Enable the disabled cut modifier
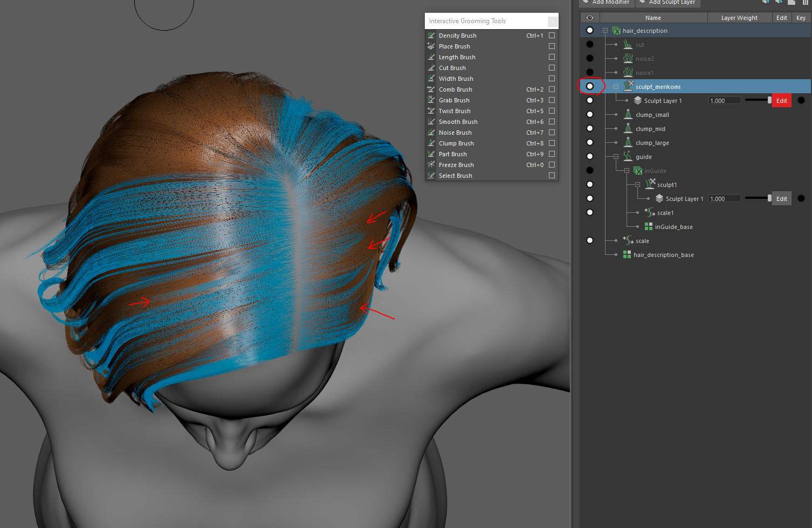This screenshot has width=812, height=528. pos(590,44)
